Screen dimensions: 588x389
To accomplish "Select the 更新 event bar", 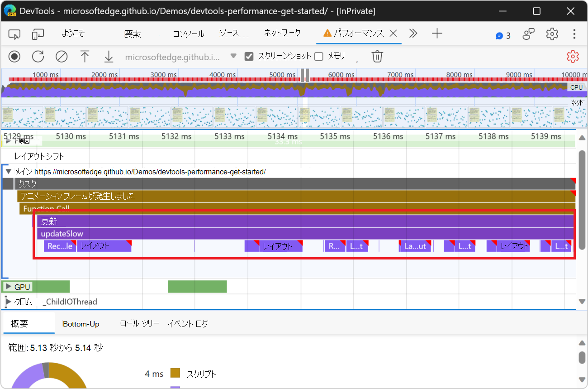I will 305,221.
